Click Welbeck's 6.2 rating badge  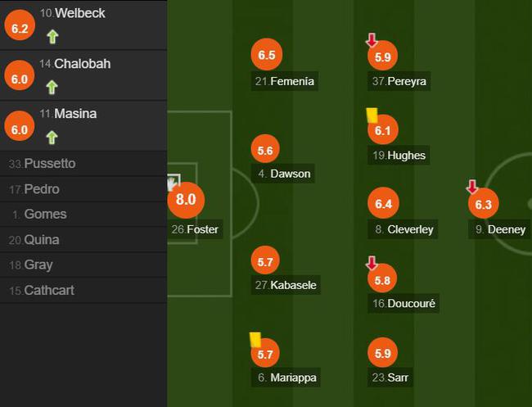[20, 25]
